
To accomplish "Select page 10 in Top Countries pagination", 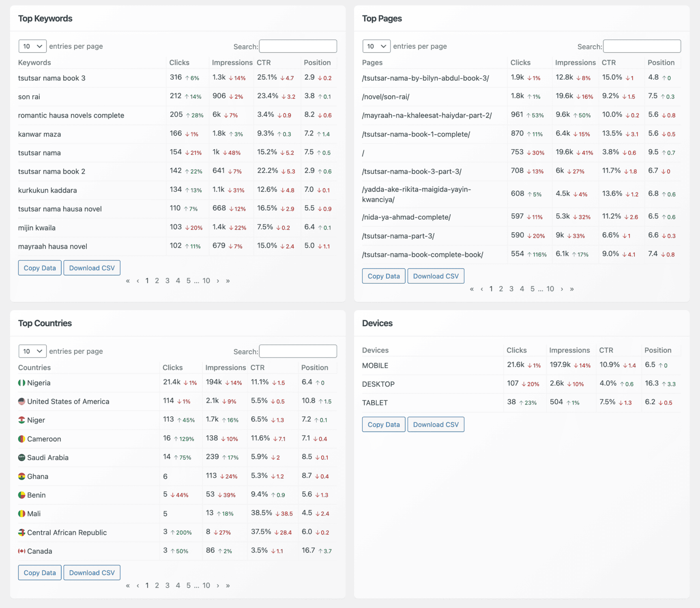I will (206, 585).
